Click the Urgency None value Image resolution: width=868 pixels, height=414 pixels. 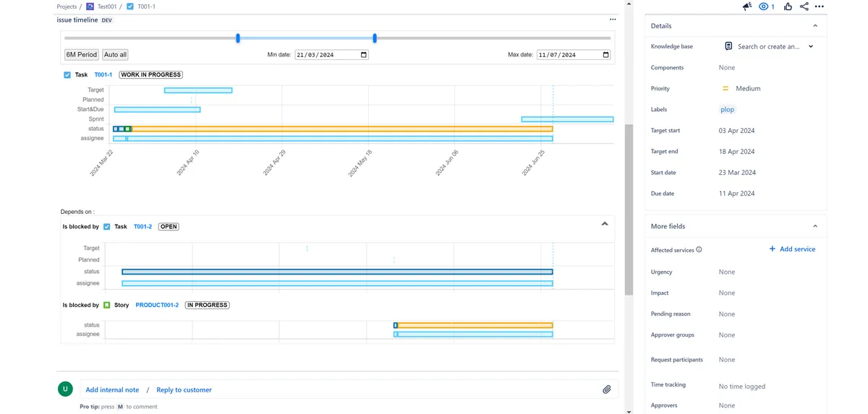[727, 272]
